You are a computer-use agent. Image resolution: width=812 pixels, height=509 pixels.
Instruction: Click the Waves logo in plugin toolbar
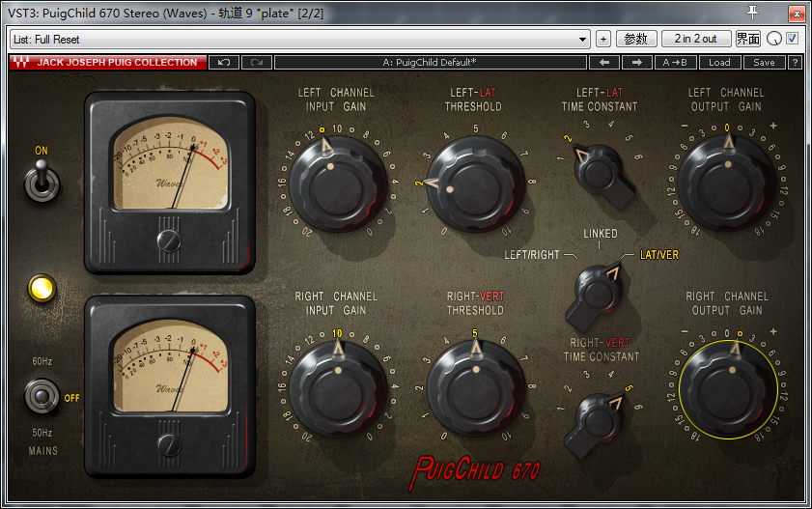(x=21, y=62)
